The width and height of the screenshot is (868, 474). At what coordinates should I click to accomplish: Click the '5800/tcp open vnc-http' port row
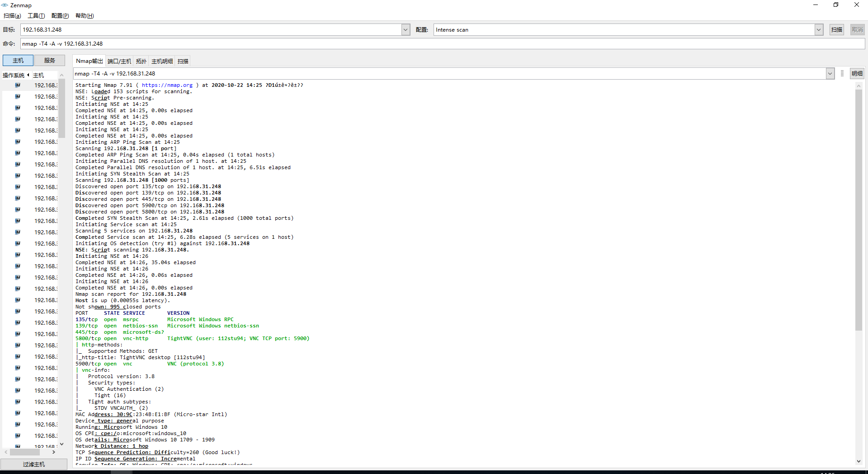pos(193,338)
